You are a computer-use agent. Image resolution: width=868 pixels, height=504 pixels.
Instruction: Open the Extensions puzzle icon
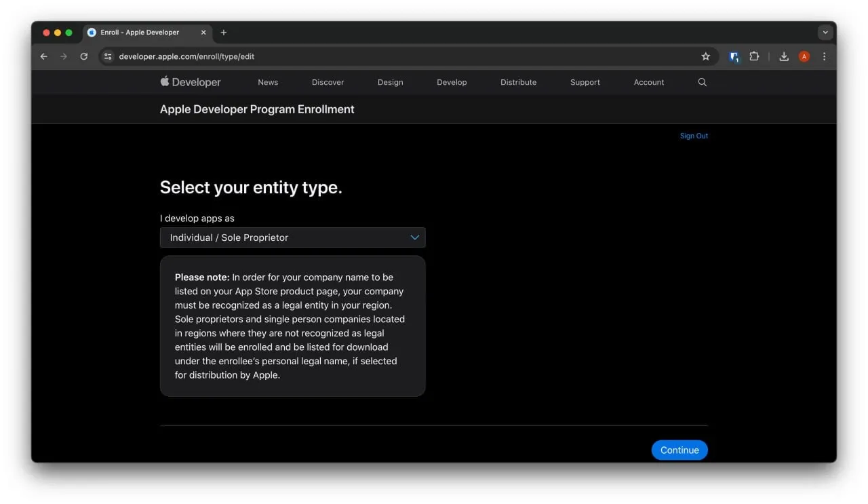tap(754, 56)
